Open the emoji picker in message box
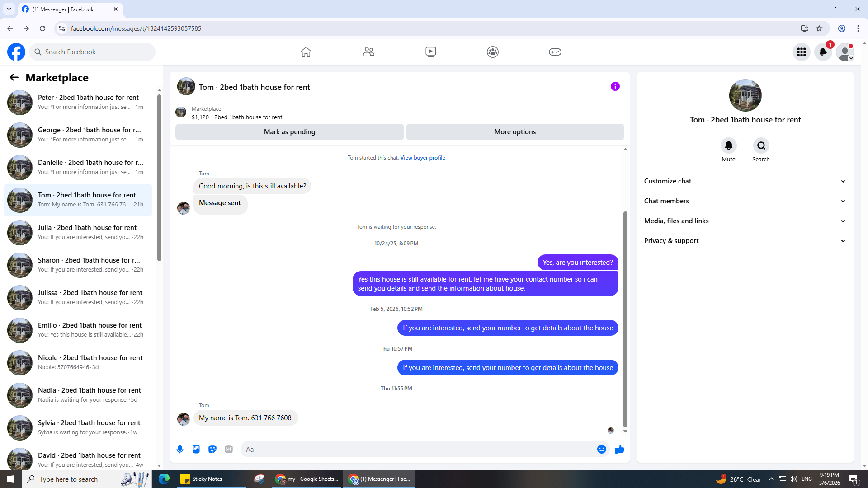The image size is (868, 488). pyautogui.click(x=601, y=449)
